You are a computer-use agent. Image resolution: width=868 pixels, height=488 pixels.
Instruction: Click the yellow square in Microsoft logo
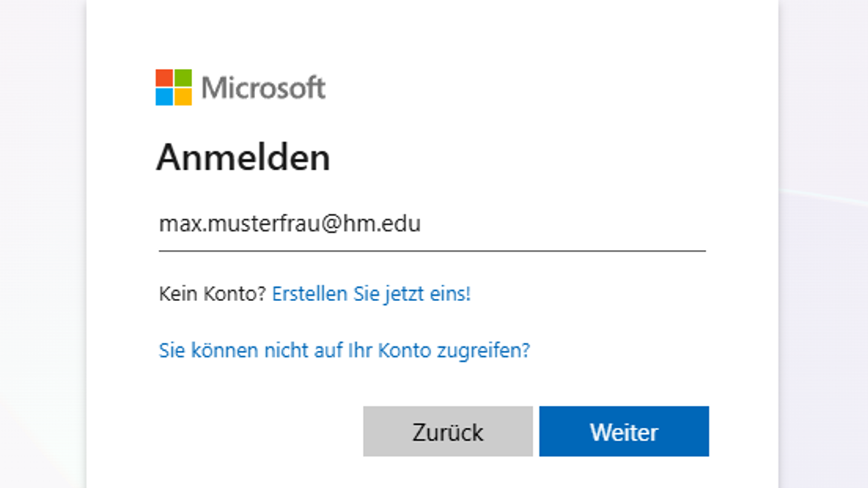click(x=183, y=97)
